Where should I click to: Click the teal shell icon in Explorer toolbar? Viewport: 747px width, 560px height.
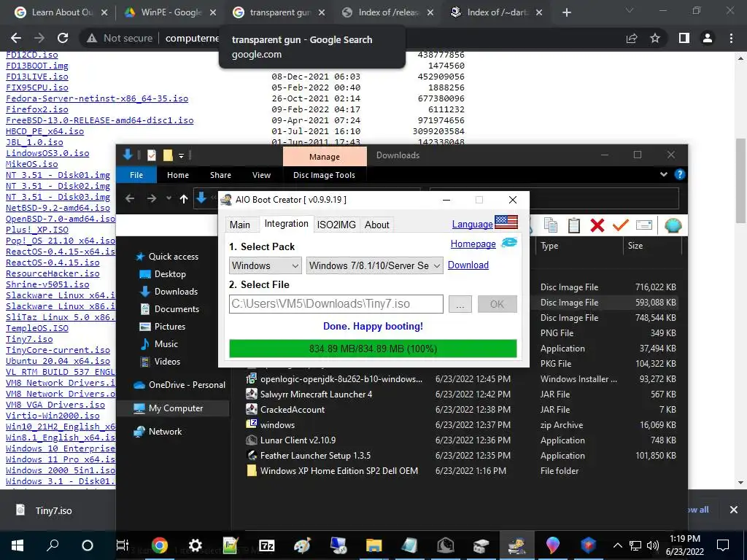pos(673,225)
